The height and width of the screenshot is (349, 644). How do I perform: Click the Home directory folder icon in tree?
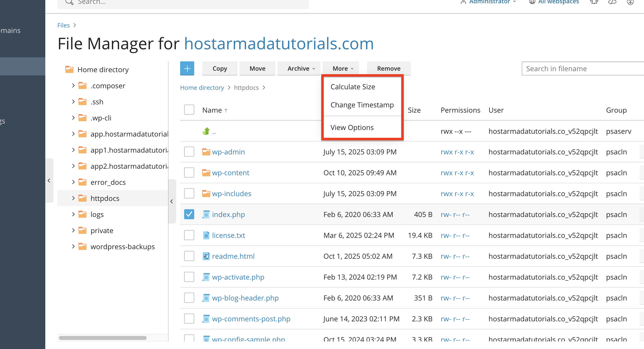point(69,69)
